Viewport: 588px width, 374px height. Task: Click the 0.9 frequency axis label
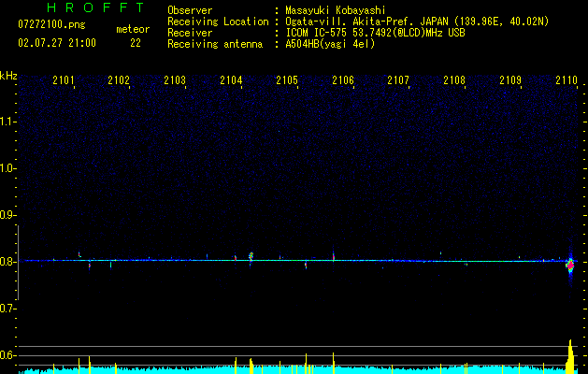point(7,215)
